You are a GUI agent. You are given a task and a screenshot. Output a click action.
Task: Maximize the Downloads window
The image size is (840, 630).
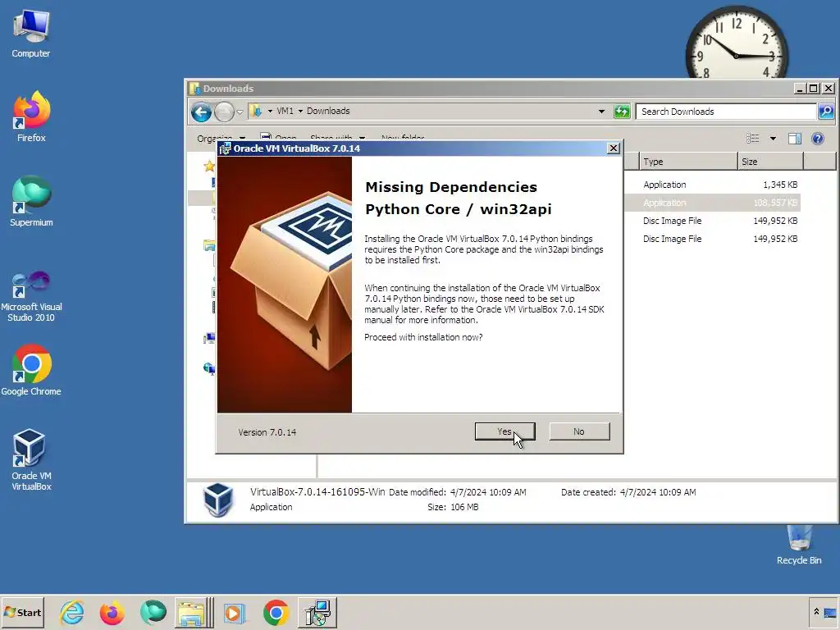pyautogui.click(x=814, y=89)
